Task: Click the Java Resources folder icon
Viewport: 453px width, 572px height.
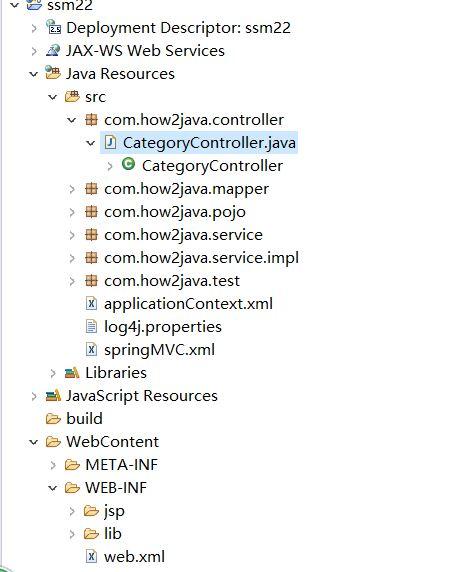Action: tap(53, 73)
